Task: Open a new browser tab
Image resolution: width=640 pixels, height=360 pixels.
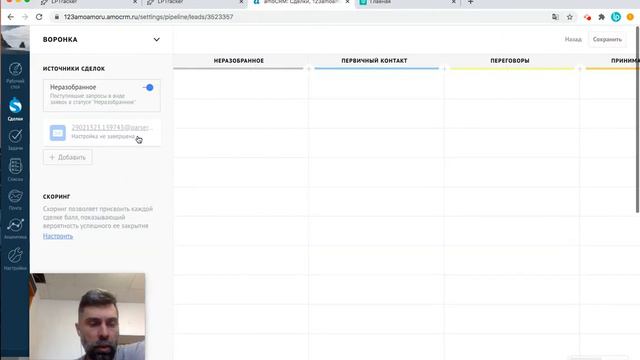Action: [471, 2]
